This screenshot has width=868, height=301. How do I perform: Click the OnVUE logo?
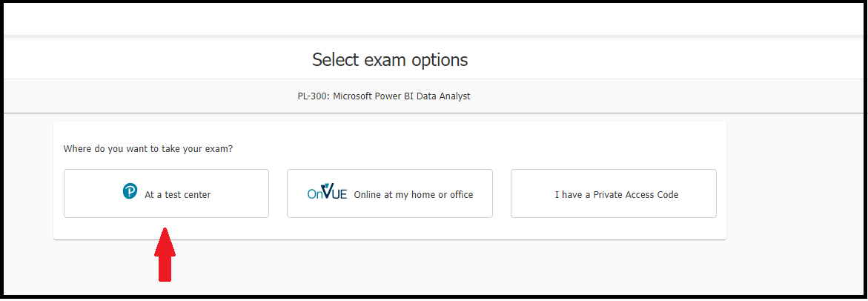click(x=327, y=192)
